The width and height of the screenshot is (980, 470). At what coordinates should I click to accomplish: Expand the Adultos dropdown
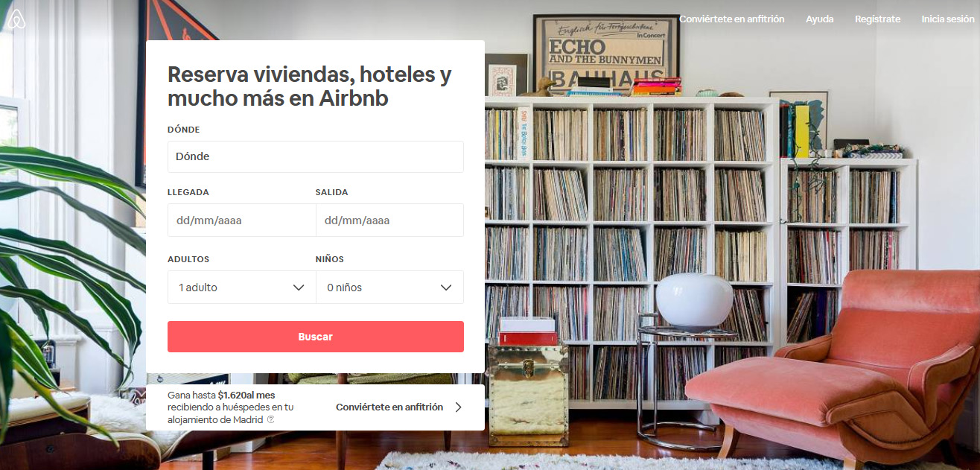click(x=242, y=288)
